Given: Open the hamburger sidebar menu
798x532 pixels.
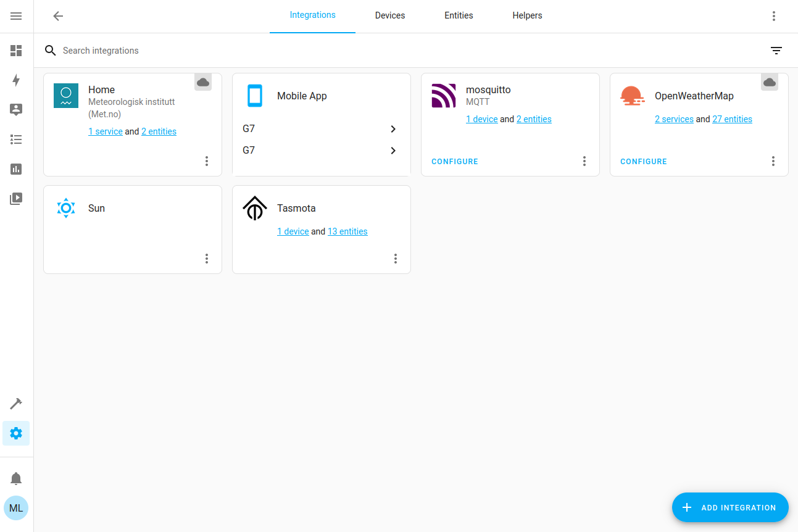Looking at the screenshot, I should pos(16,16).
